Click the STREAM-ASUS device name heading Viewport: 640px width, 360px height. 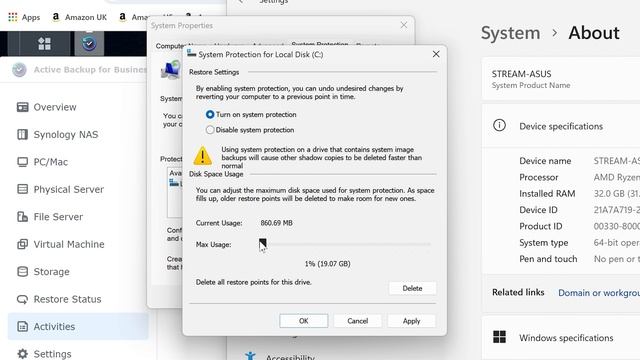tap(521, 74)
